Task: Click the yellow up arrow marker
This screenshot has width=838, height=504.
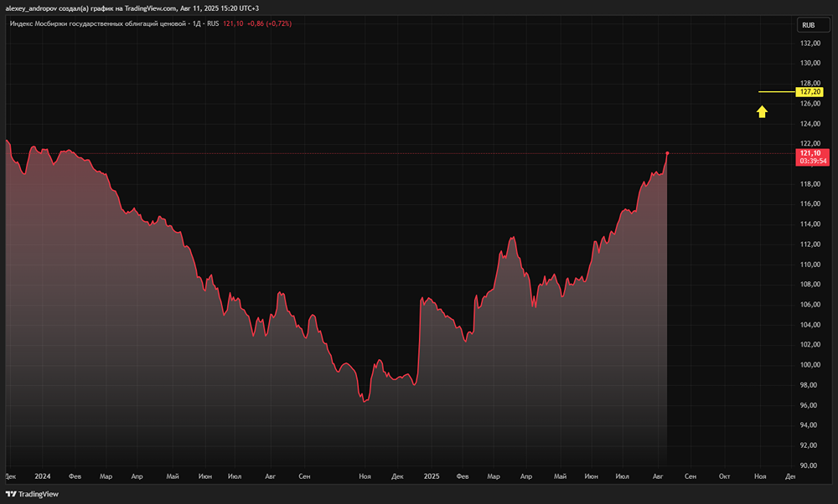Action: (762, 111)
